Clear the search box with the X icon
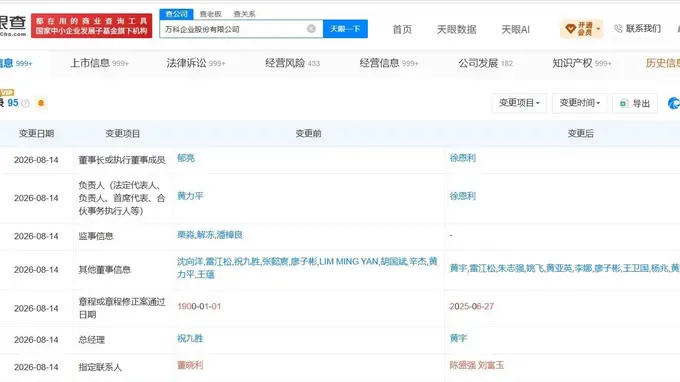The width and height of the screenshot is (680, 382). point(311,29)
